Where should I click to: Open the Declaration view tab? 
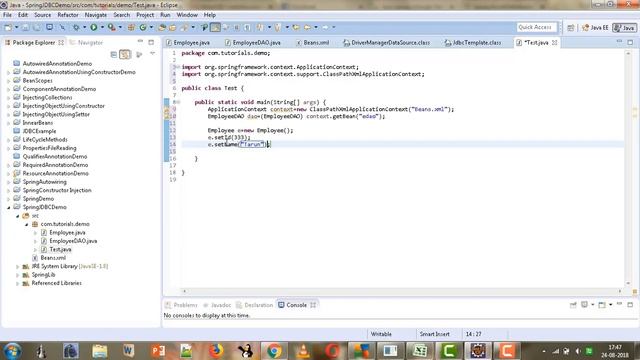coord(254,305)
